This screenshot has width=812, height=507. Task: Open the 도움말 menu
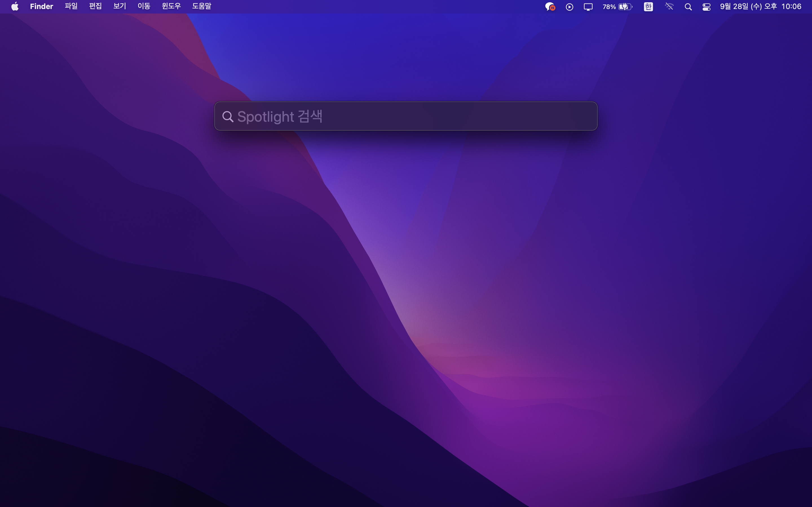[201, 6]
